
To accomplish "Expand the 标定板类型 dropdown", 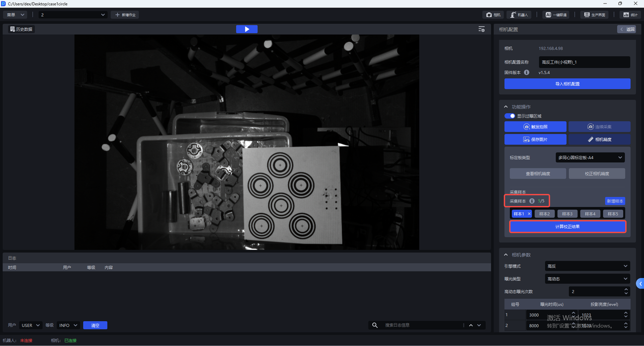I will [x=590, y=157].
